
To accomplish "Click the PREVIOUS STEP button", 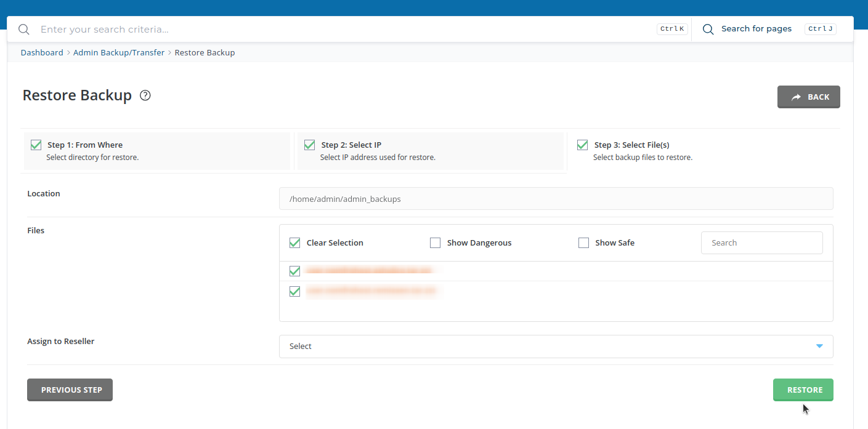I will pyautogui.click(x=70, y=390).
